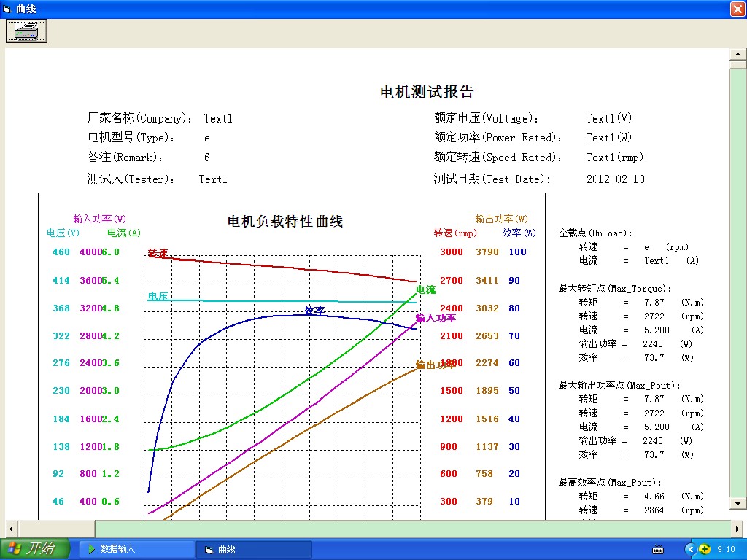The height and width of the screenshot is (560, 747).
Task: Click the right panel scrollbar's down arrow
Action: click(739, 504)
